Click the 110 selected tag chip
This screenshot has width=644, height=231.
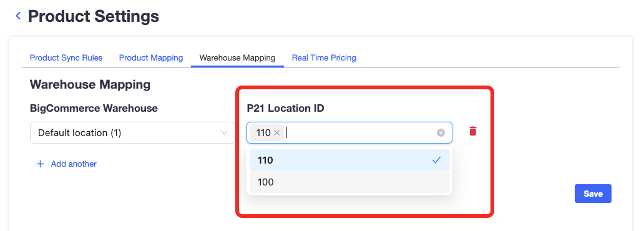[267, 133]
